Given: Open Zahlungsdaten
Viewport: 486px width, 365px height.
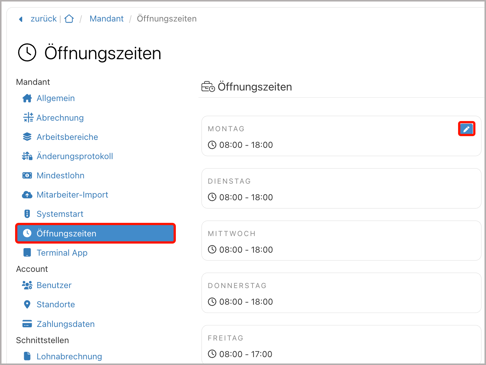Looking at the screenshot, I should click(x=66, y=324).
